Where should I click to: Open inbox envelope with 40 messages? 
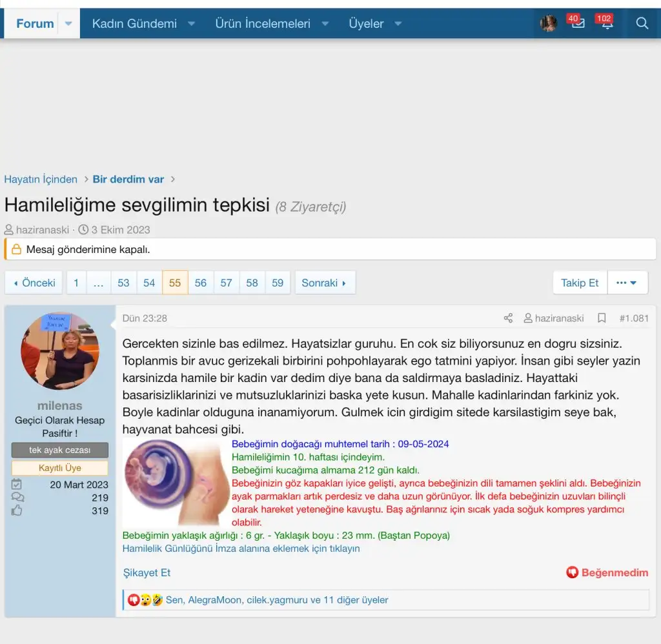tap(577, 24)
